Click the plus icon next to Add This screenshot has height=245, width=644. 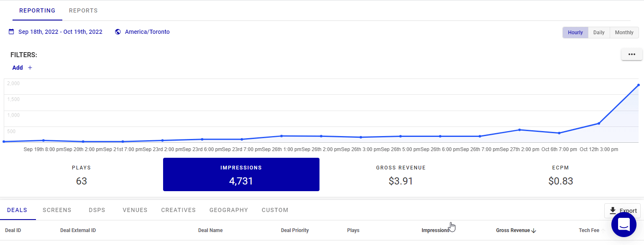click(30, 68)
